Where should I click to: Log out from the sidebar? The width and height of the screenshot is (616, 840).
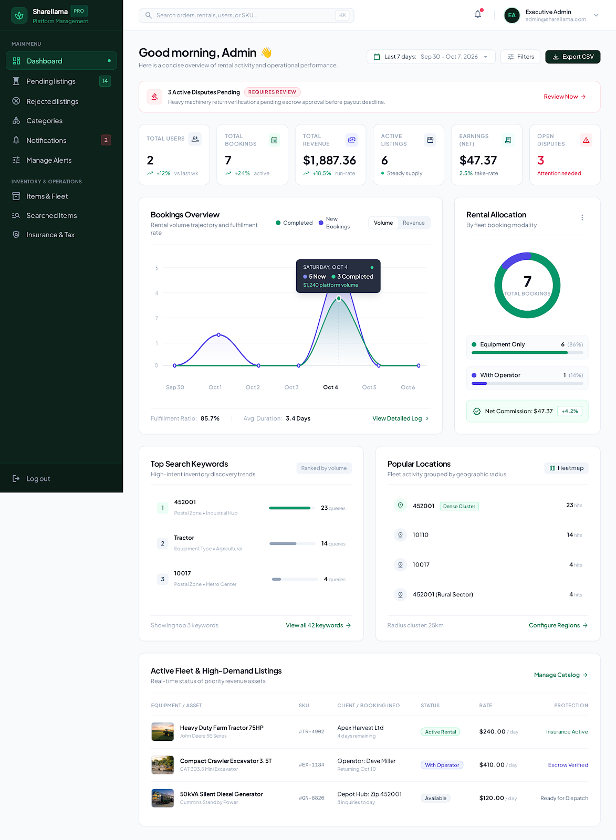click(x=61, y=479)
